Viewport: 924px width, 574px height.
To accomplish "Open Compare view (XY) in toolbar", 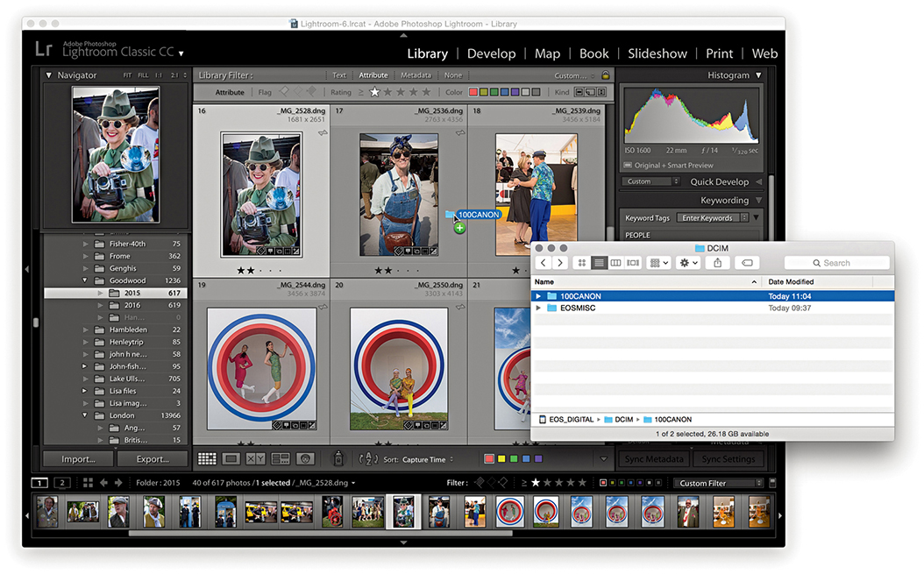I will tap(256, 458).
